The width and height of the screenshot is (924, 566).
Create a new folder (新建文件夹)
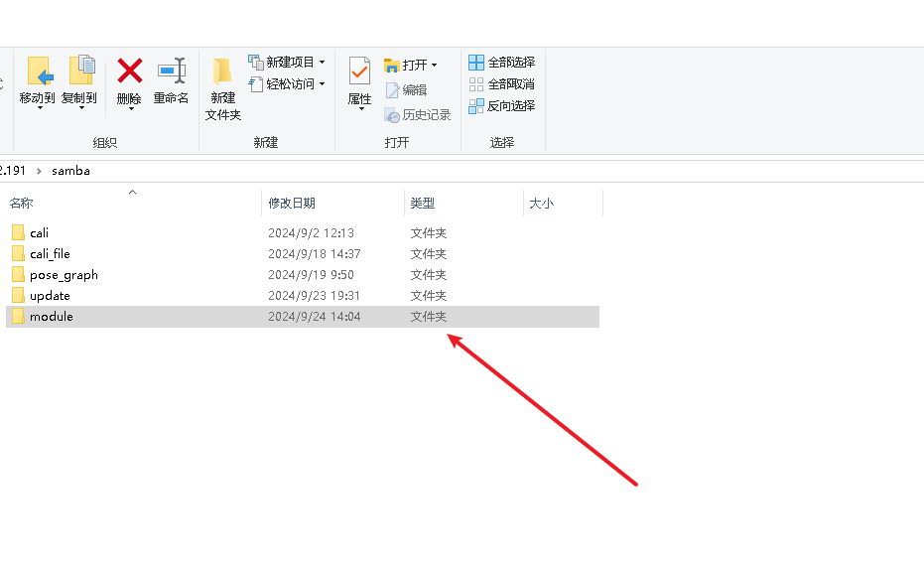pos(222,89)
